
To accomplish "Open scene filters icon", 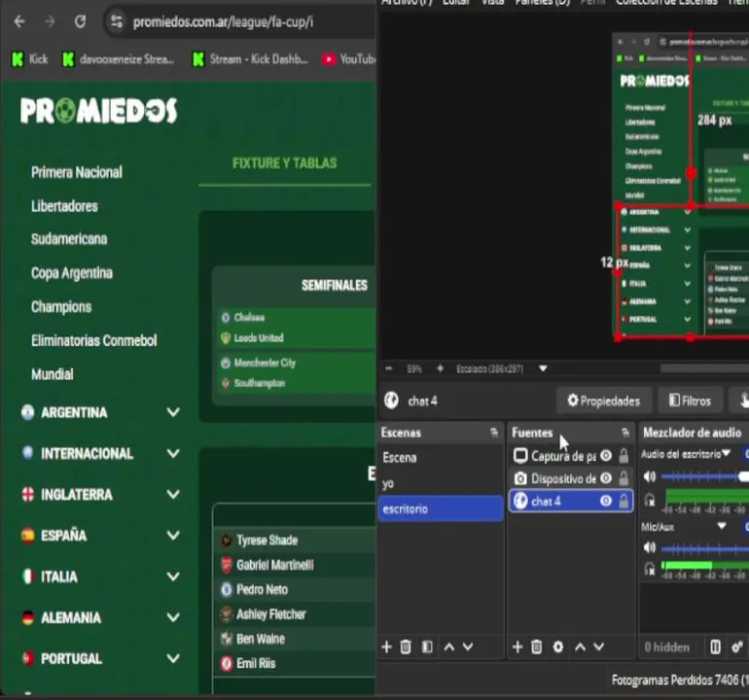I will 427,647.
